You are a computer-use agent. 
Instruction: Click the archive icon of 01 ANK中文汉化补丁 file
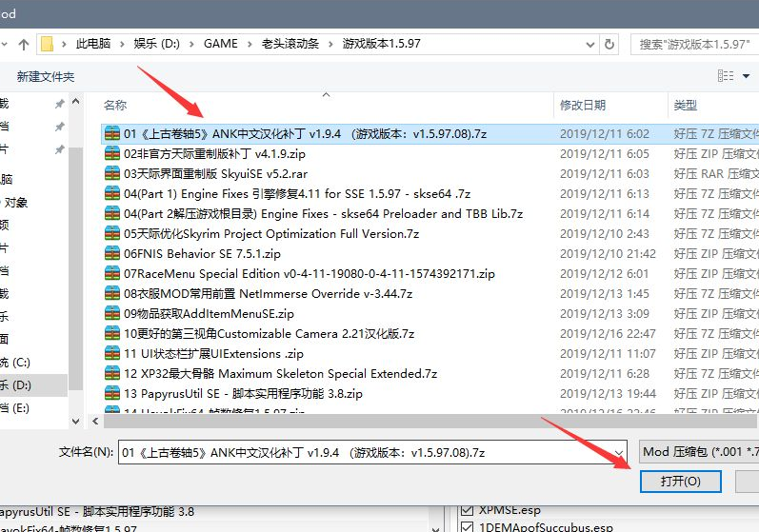tap(111, 133)
